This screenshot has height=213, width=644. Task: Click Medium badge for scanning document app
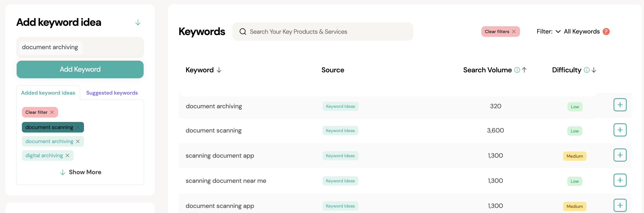click(x=575, y=156)
